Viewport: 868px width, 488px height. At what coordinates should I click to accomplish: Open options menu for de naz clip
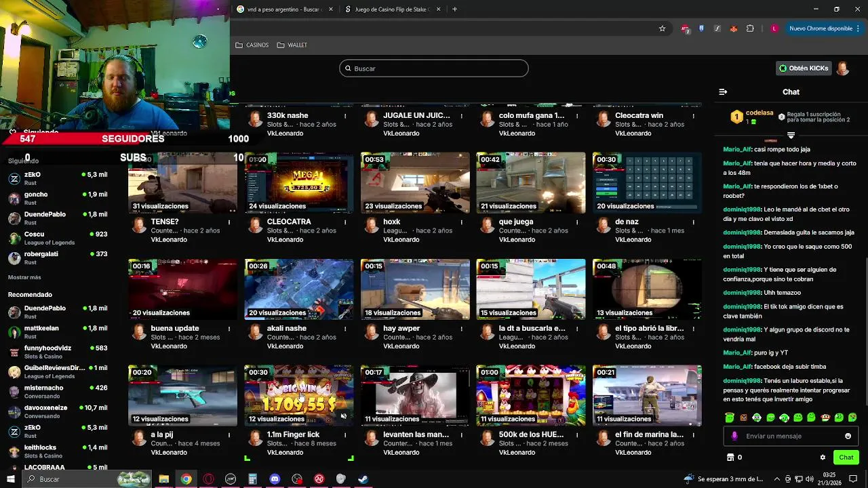click(x=693, y=222)
